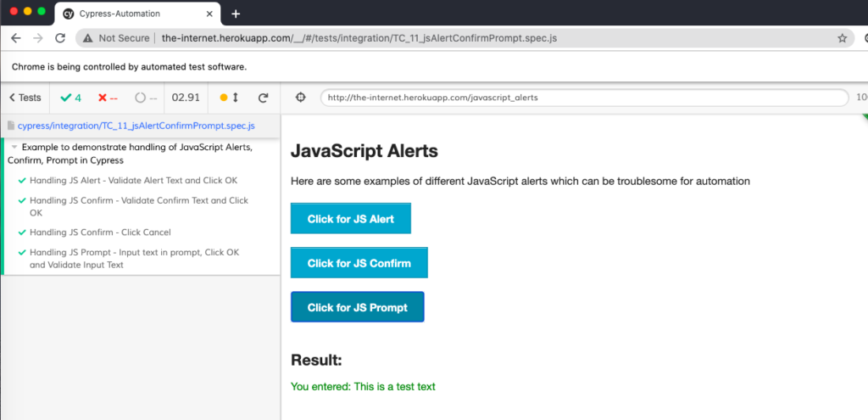Bookmark this page with star icon
Image resolution: width=868 pixels, height=420 pixels.
click(x=842, y=38)
